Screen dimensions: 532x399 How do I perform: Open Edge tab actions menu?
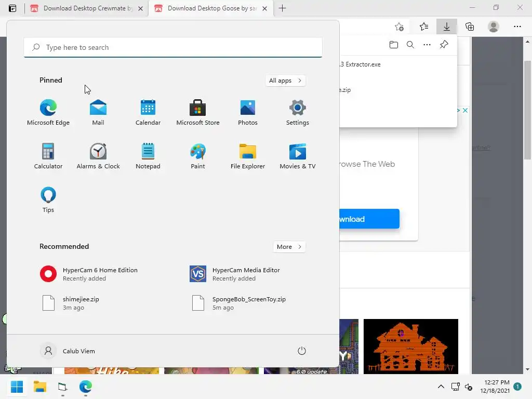pos(12,8)
